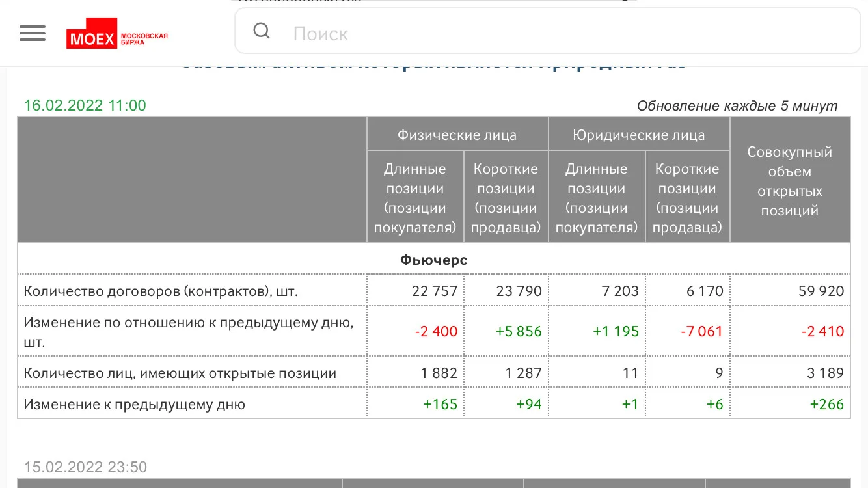Click the Количество договоров (контрактов) row label
The width and height of the screenshot is (868, 488).
(x=161, y=291)
